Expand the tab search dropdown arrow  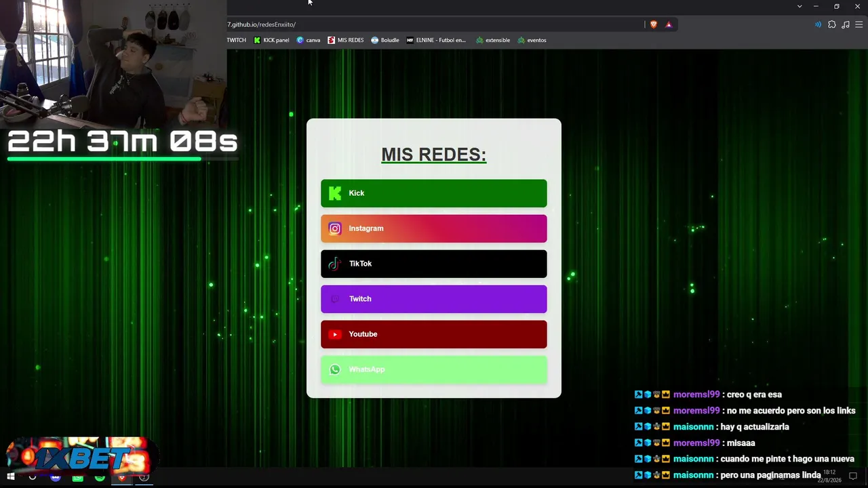point(800,6)
